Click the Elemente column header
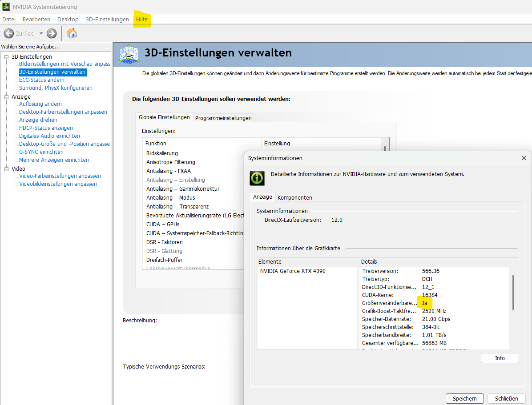The width and height of the screenshot is (532, 405). pos(308,261)
